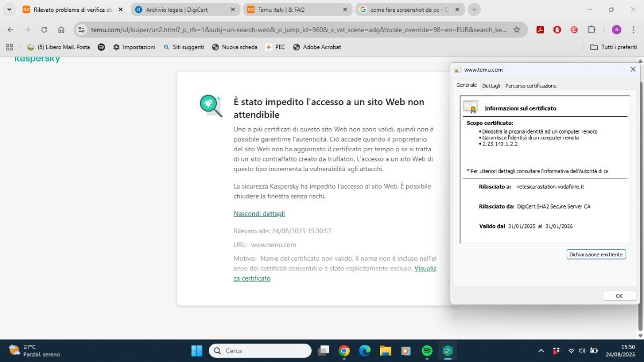The width and height of the screenshot is (644, 362).
Task: View site information icon in address bar
Action: coord(82,30)
